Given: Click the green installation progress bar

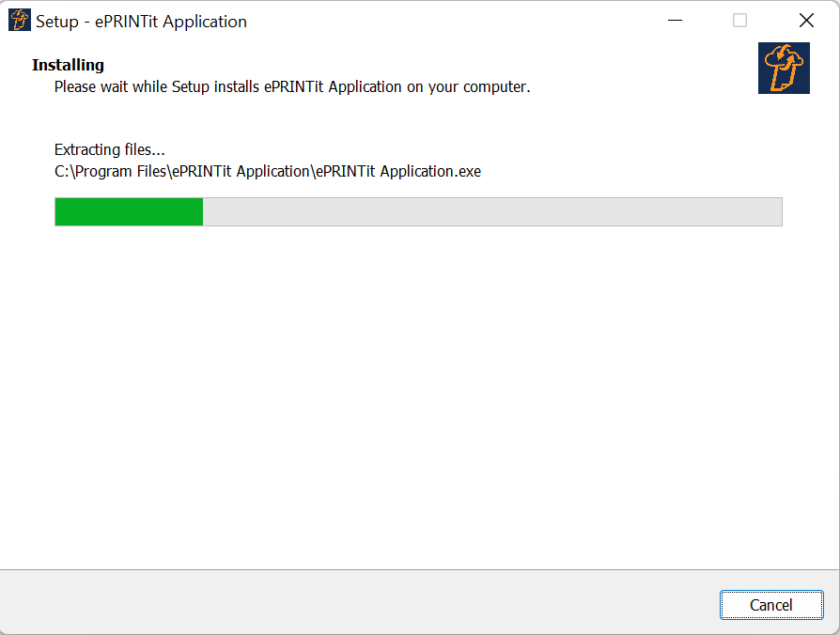Looking at the screenshot, I should click(418, 211).
